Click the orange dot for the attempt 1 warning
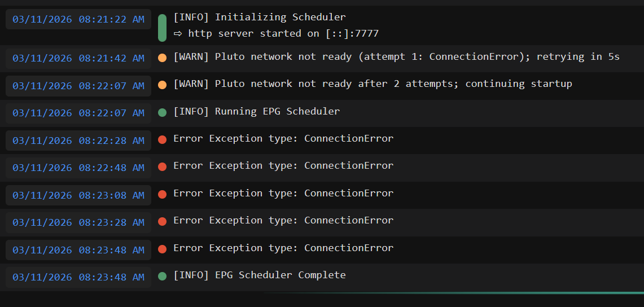The width and height of the screenshot is (644, 307). (163, 58)
